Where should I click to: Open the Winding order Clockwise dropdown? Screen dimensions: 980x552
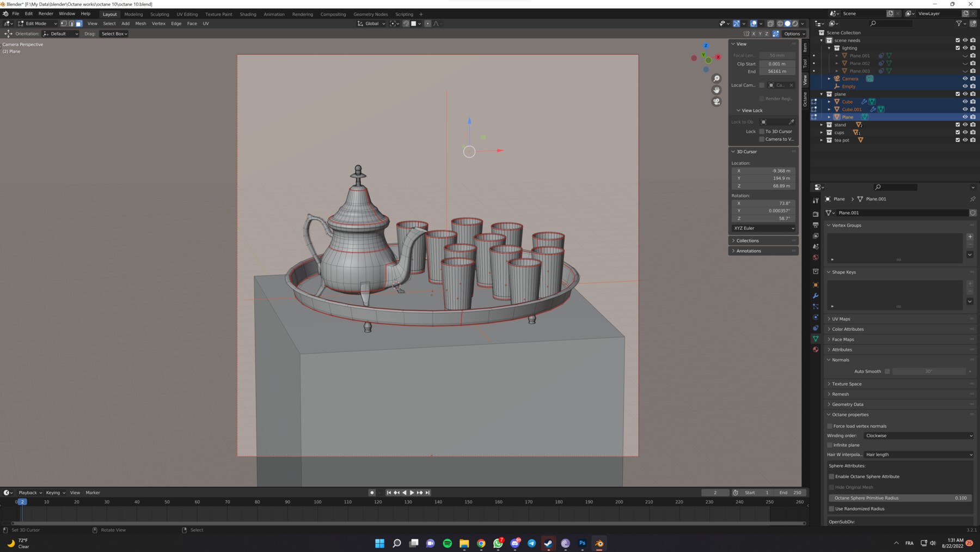918,435
